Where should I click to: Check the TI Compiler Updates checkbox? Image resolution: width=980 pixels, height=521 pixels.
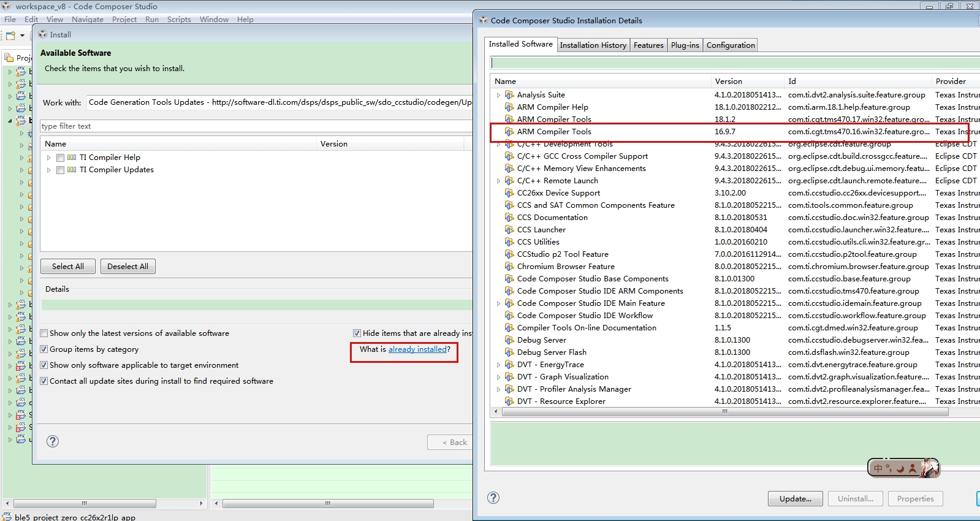coord(60,170)
